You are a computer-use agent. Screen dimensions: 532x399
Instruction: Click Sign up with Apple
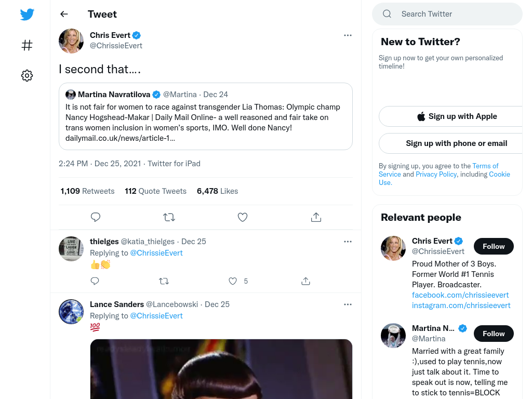point(457,116)
